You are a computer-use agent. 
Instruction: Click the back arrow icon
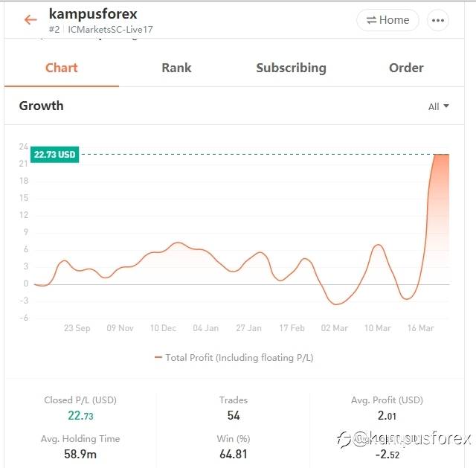point(30,20)
